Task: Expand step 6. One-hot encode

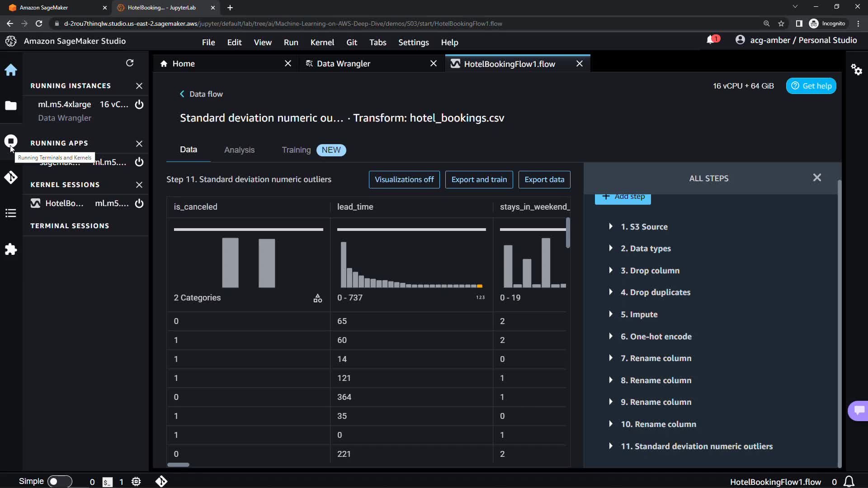Action: tap(611, 336)
